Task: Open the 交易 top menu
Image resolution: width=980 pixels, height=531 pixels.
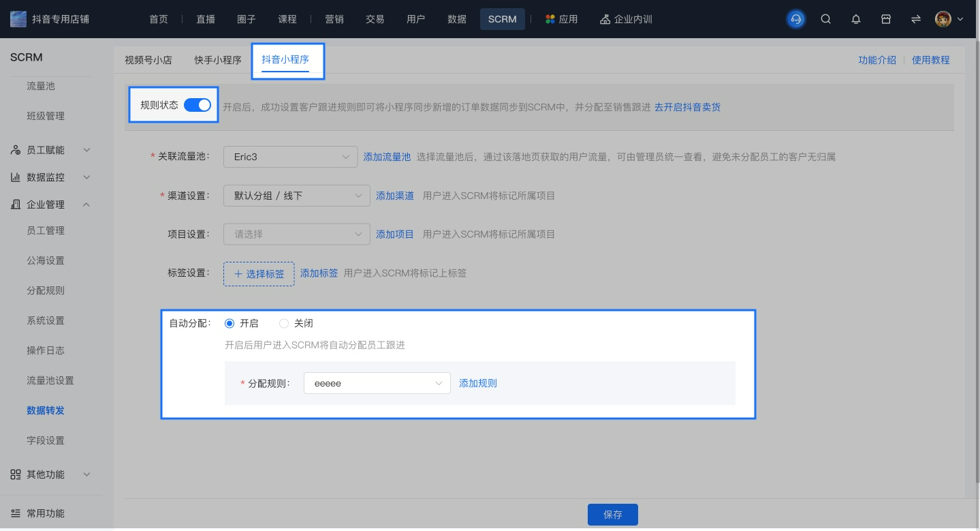Action: [375, 19]
